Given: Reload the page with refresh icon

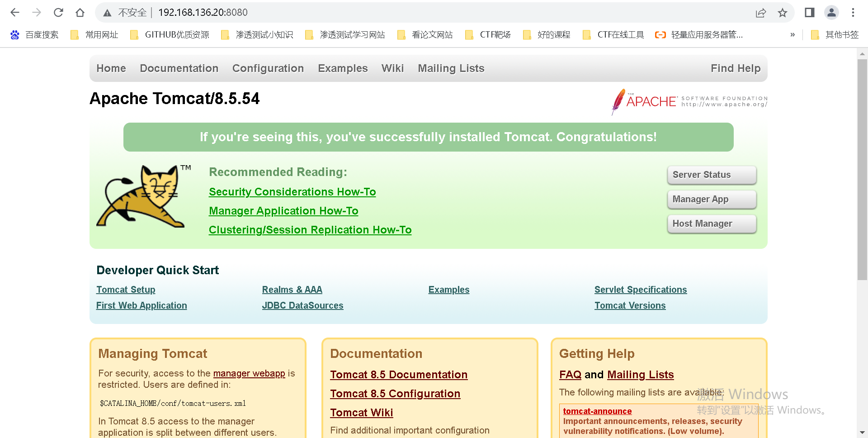Looking at the screenshot, I should 58,13.
